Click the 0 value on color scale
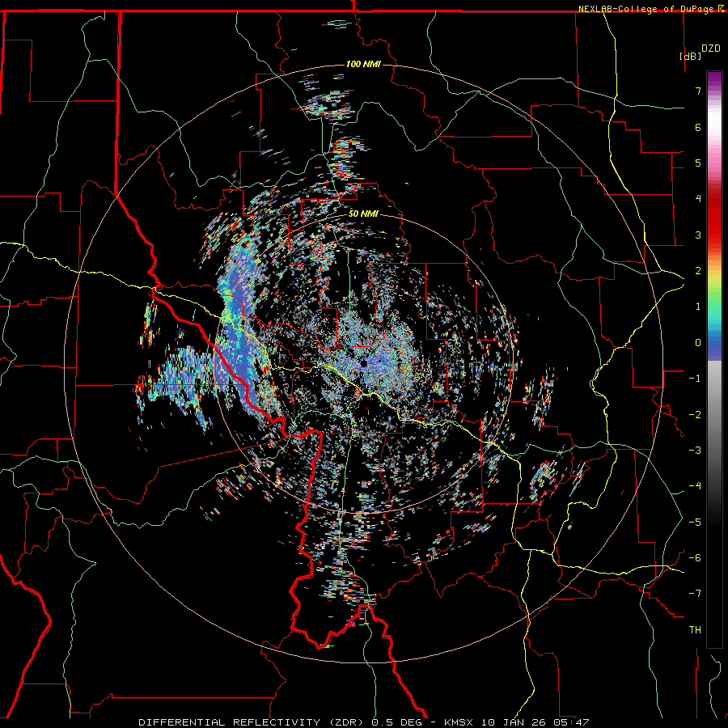Image resolution: width=728 pixels, height=728 pixels. pos(698,343)
